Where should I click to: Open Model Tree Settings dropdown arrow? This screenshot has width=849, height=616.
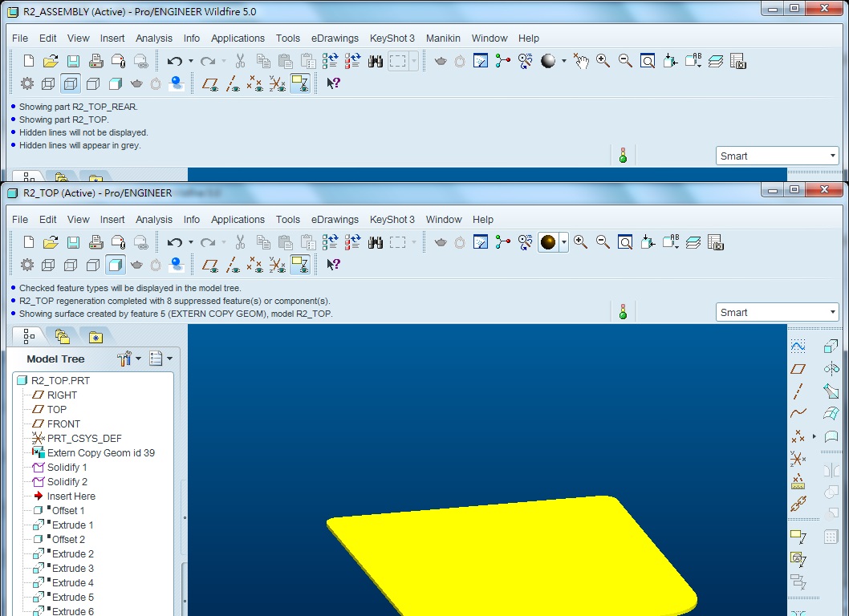(x=138, y=359)
